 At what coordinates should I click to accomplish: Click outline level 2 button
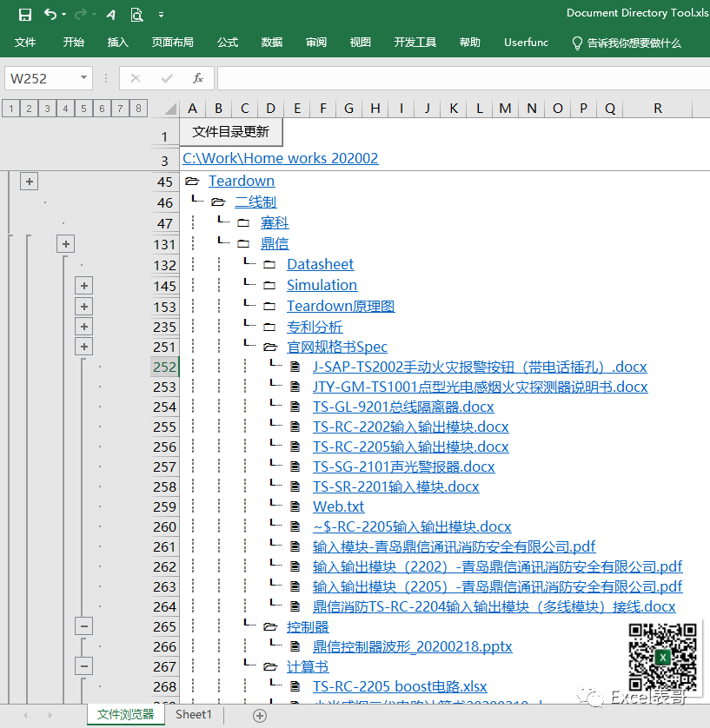point(30,109)
